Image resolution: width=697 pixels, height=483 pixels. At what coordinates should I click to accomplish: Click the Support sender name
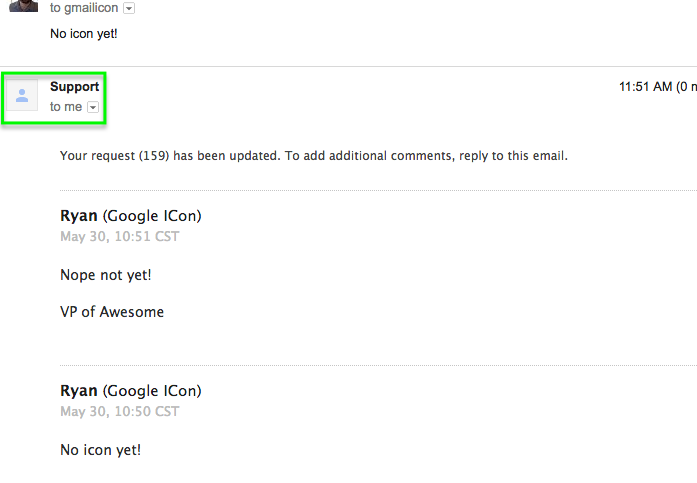74,87
